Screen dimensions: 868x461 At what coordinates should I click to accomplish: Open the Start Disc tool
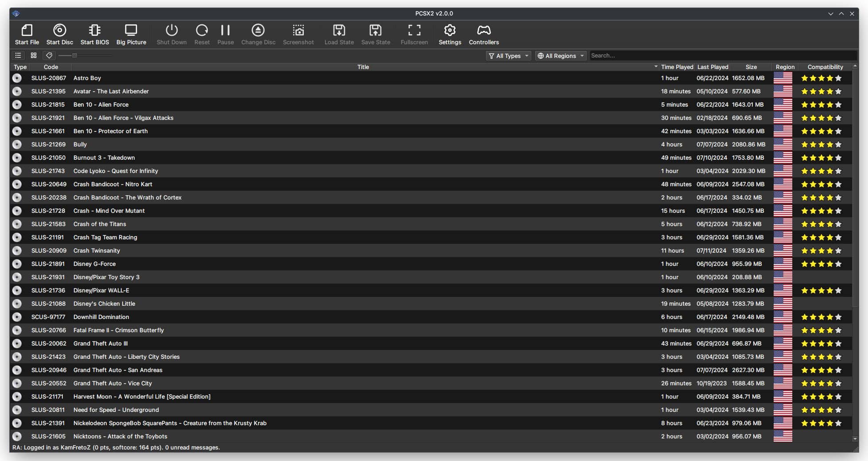(x=59, y=35)
